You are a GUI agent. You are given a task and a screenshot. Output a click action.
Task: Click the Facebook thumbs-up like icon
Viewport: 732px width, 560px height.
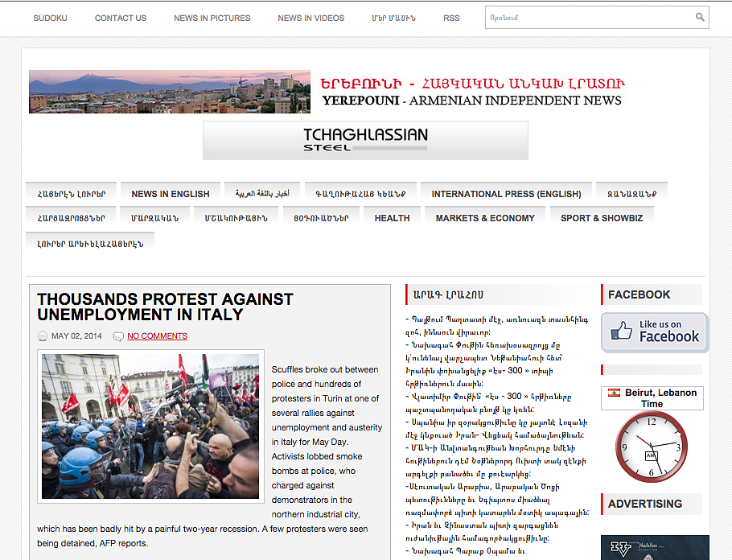point(621,330)
